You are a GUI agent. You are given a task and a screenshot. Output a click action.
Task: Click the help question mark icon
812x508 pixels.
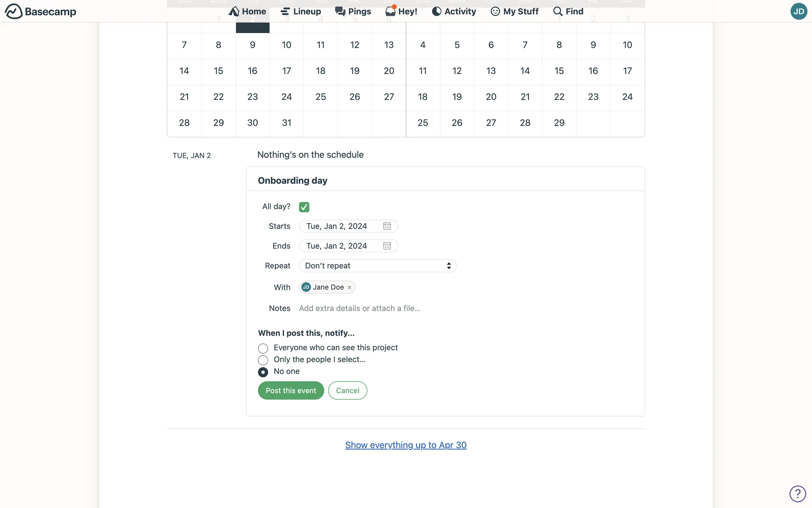pos(798,494)
